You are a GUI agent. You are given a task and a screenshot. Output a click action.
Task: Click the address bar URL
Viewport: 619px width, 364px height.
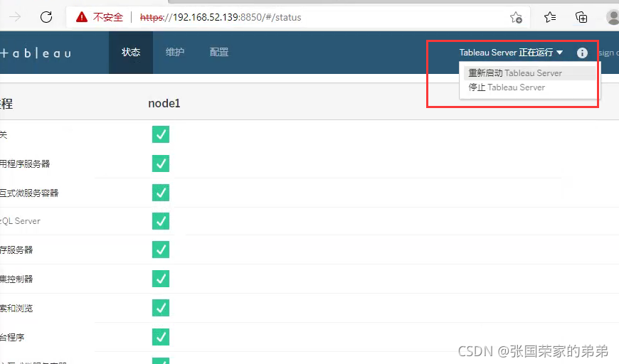pyautogui.click(x=221, y=17)
